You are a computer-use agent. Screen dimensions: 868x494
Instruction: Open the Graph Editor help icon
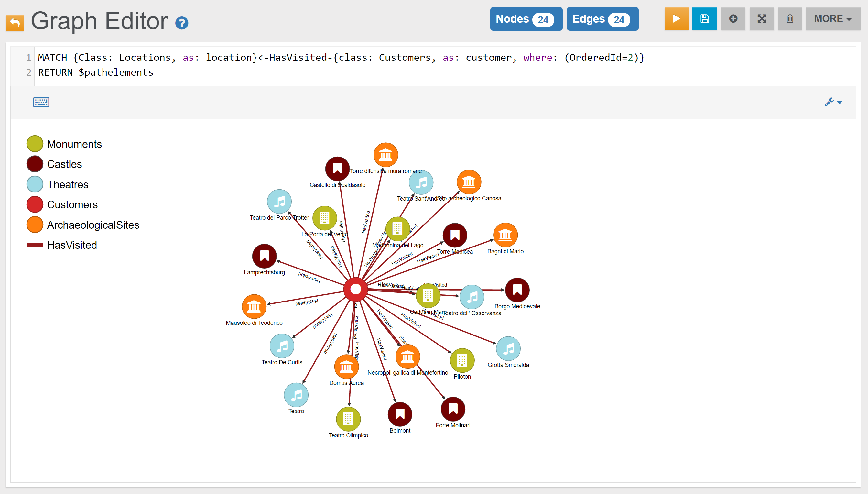182,23
